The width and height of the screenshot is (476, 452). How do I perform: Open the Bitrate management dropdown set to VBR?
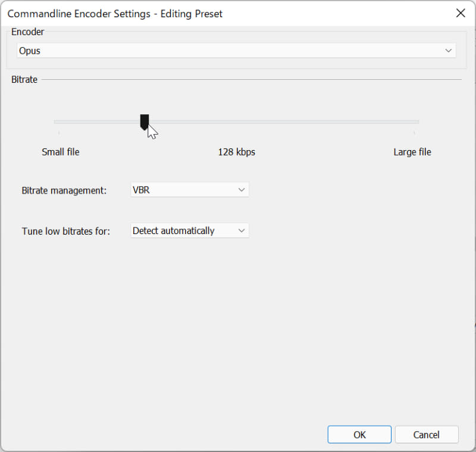pos(184,189)
